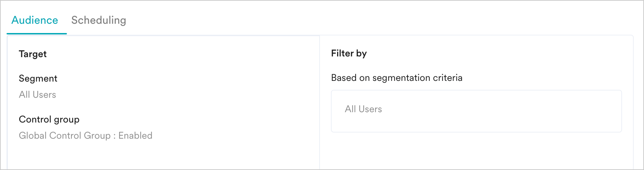This screenshot has height=170, width=644.
Task: Select the All Users segment value
Action: (37, 95)
